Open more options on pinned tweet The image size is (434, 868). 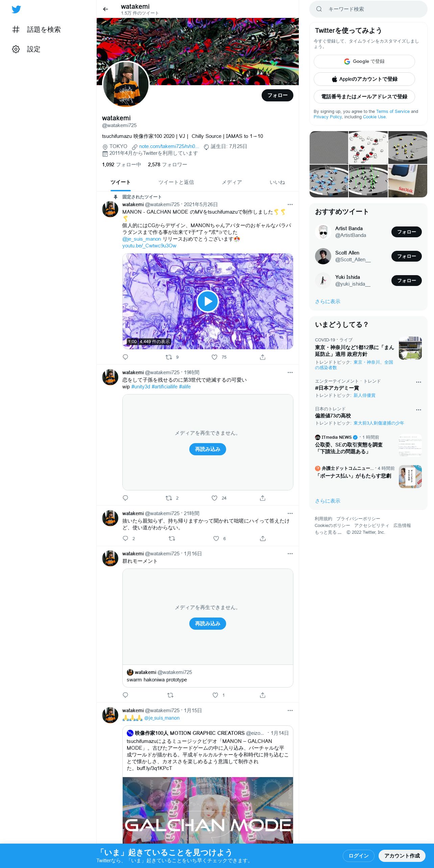click(x=290, y=204)
